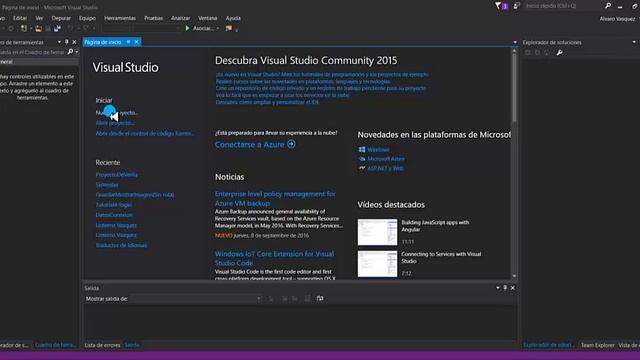Click the magnifier icon in Quick Launch
The width and height of the screenshot is (640, 360).
pyautogui.click(x=608, y=6)
